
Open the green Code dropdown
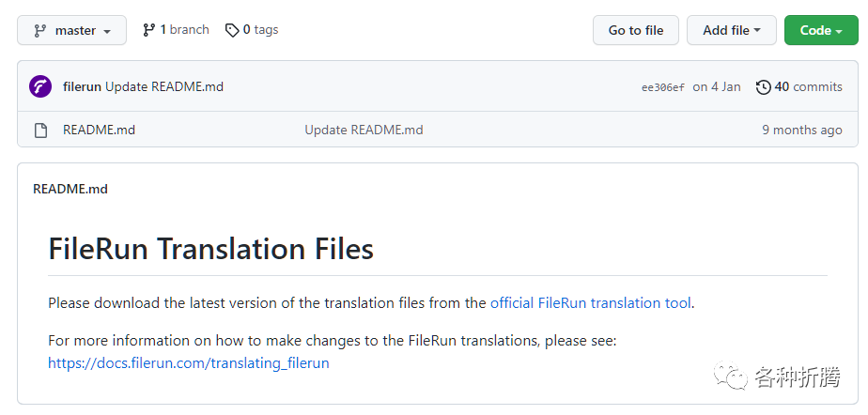(x=820, y=30)
